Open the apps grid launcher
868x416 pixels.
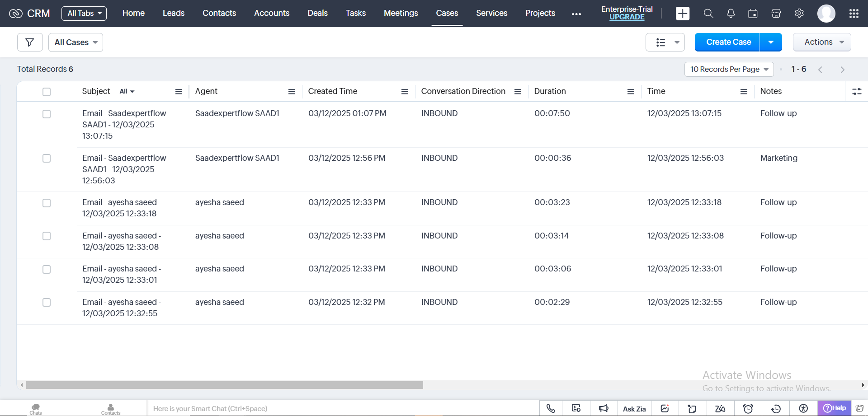pyautogui.click(x=854, y=14)
